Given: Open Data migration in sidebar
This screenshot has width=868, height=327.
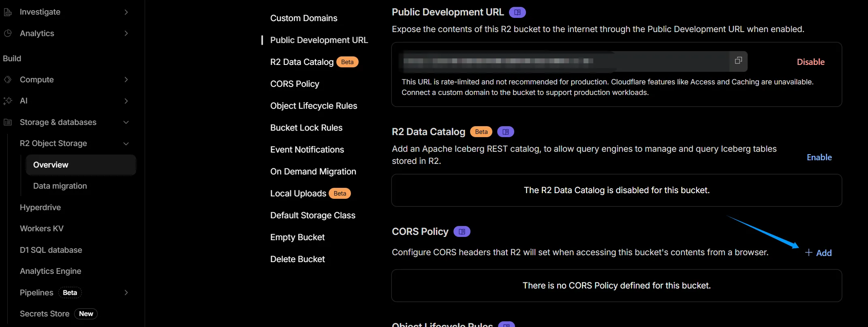Looking at the screenshot, I should (60, 186).
